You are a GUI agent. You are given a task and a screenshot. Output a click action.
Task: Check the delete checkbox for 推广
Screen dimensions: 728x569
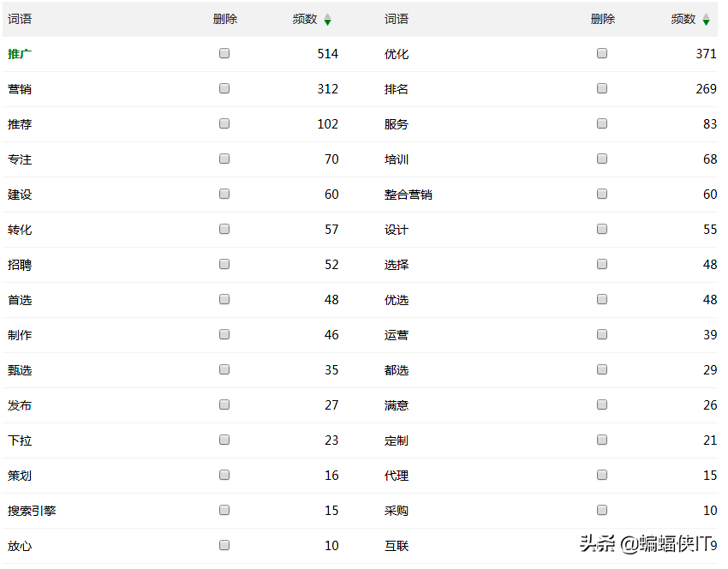coord(224,52)
